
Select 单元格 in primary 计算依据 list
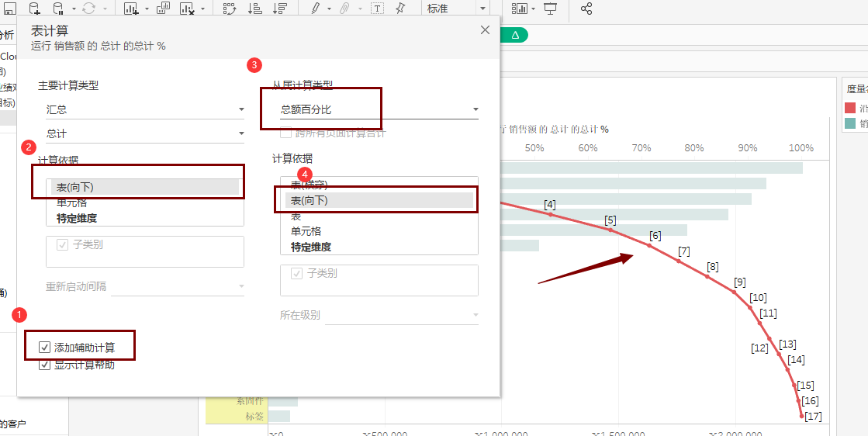[145, 203]
